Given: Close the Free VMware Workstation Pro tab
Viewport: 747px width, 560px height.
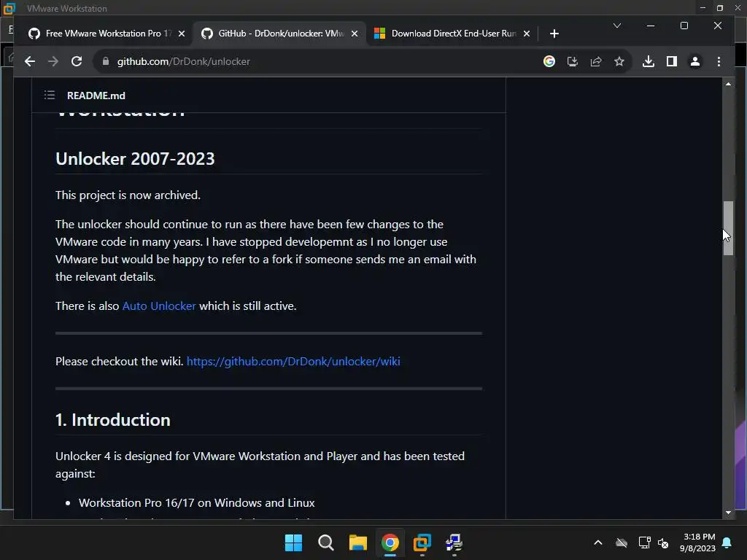Looking at the screenshot, I should 182,34.
